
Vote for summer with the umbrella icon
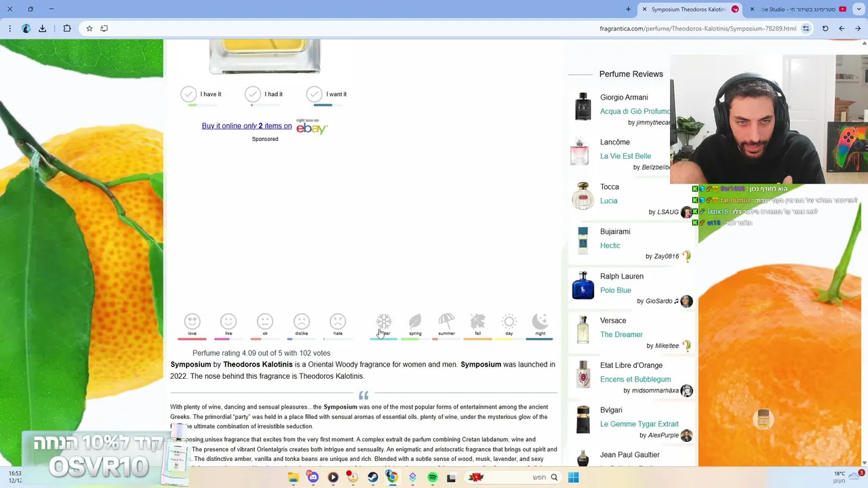[446, 322]
